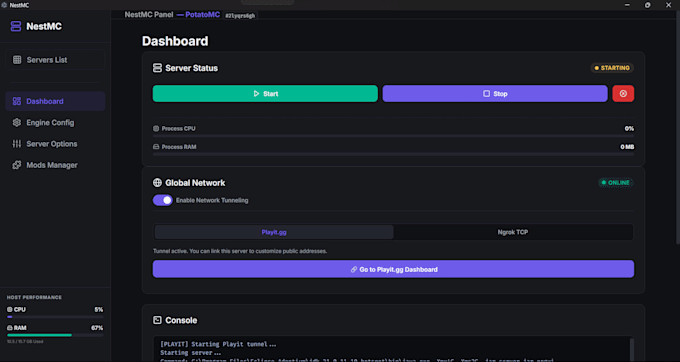
Task: Open Engine Config page
Action: (x=55, y=123)
